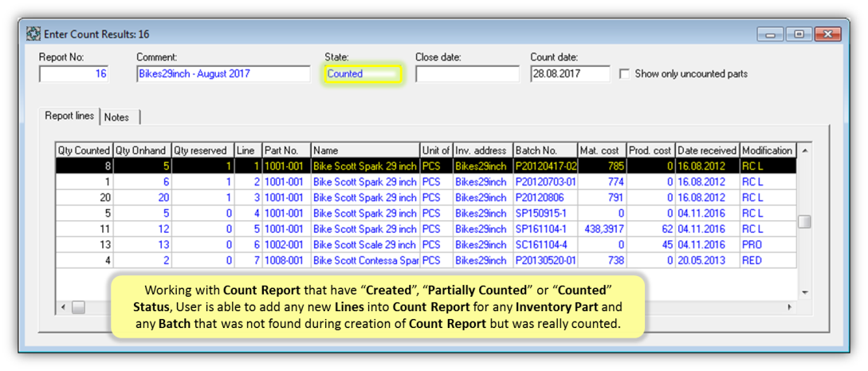Click the vertical scrollbar up arrow
The height and width of the screenshot is (371, 868).
(804, 150)
